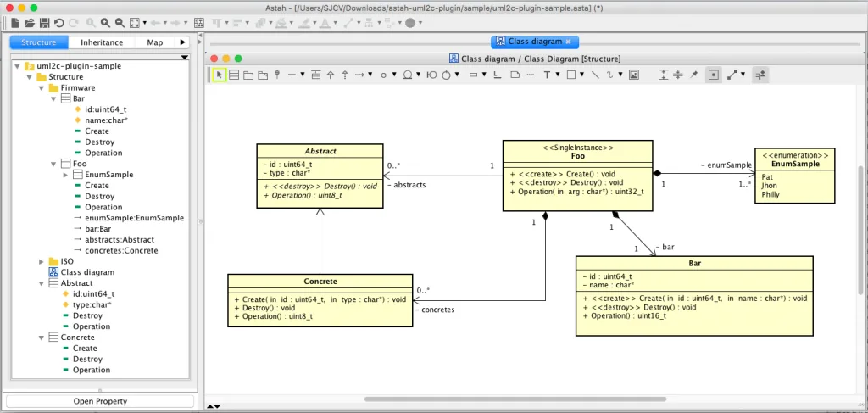Viewport: 868px width, 413px height.
Task: Toggle the pin lock-mode tool
Action: tap(693, 75)
